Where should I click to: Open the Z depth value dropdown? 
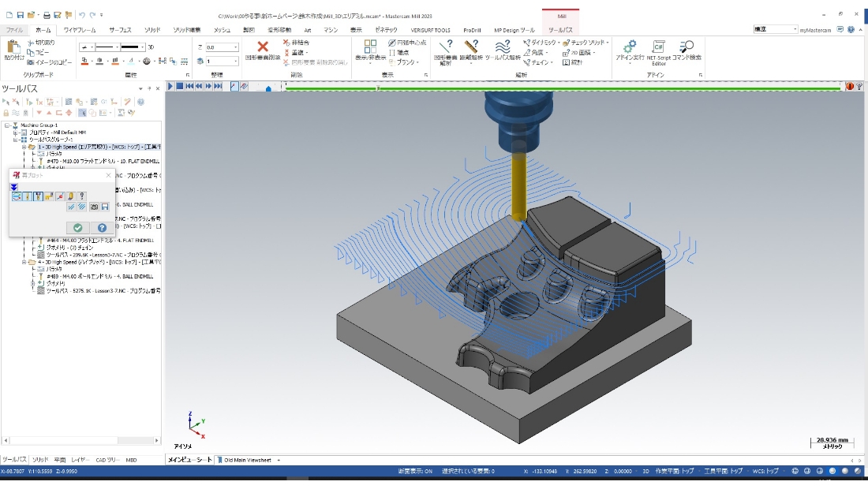click(x=235, y=47)
